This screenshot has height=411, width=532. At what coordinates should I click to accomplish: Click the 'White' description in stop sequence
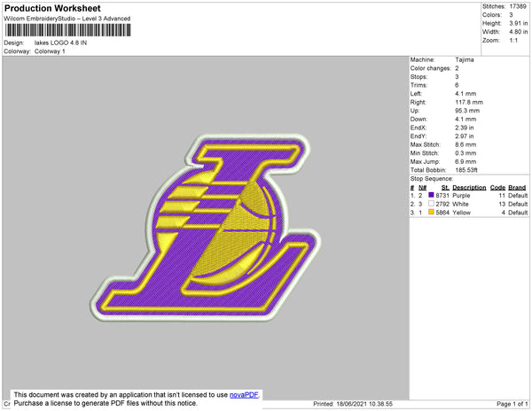click(x=460, y=204)
